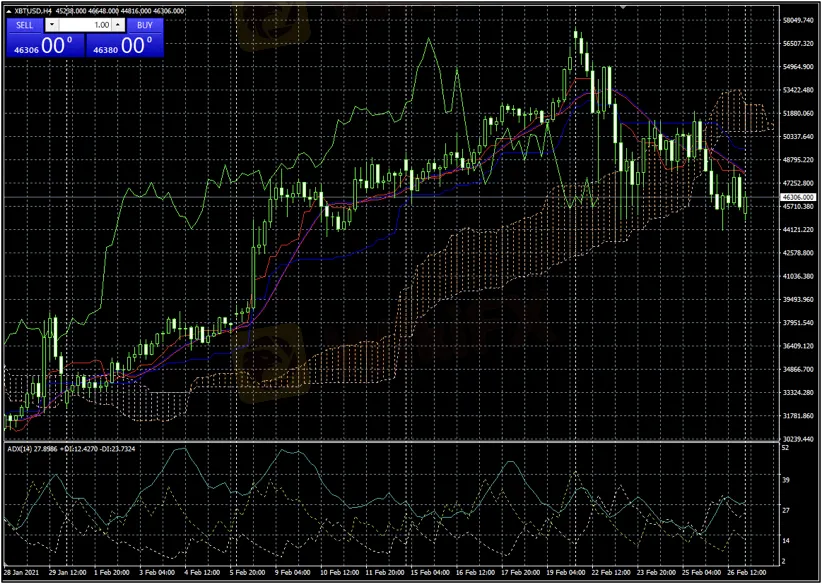Click the 15 Feb 04:00 time axis label

click(x=429, y=573)
